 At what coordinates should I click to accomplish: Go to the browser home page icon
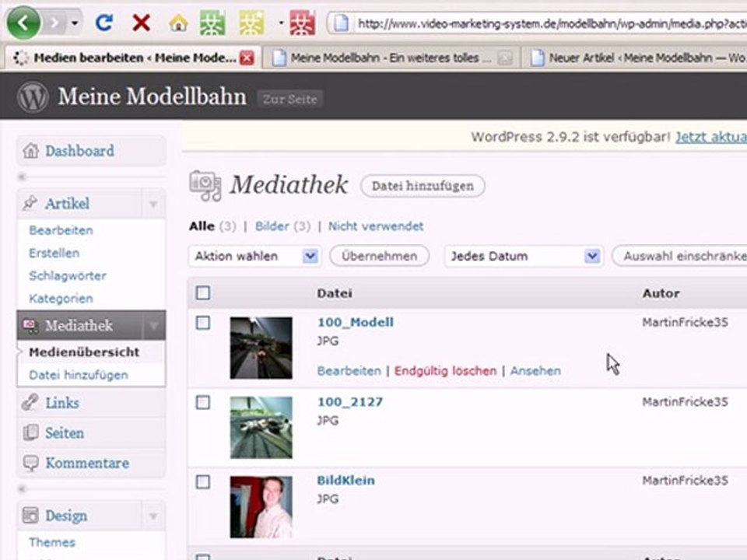[x=178, y=23]
